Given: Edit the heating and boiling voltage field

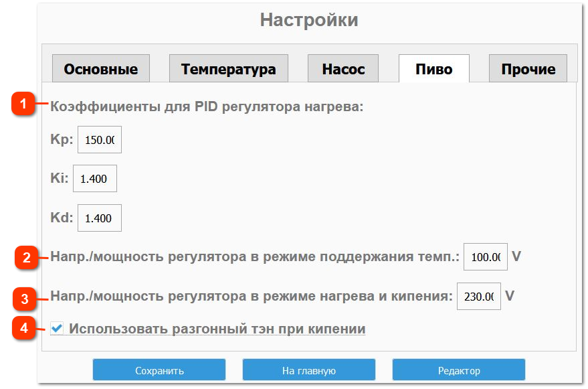Looking at the screenshot, I should click(x=479, y=296).
